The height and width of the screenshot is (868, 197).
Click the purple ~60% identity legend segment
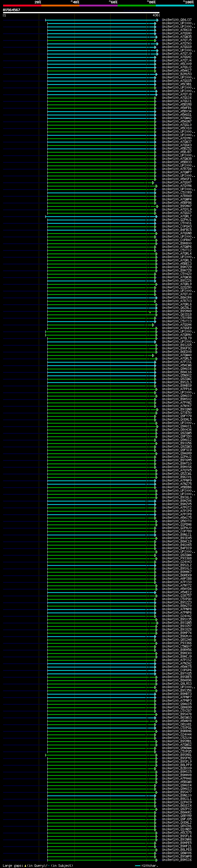pyautogui.click(x=99, y=6)
